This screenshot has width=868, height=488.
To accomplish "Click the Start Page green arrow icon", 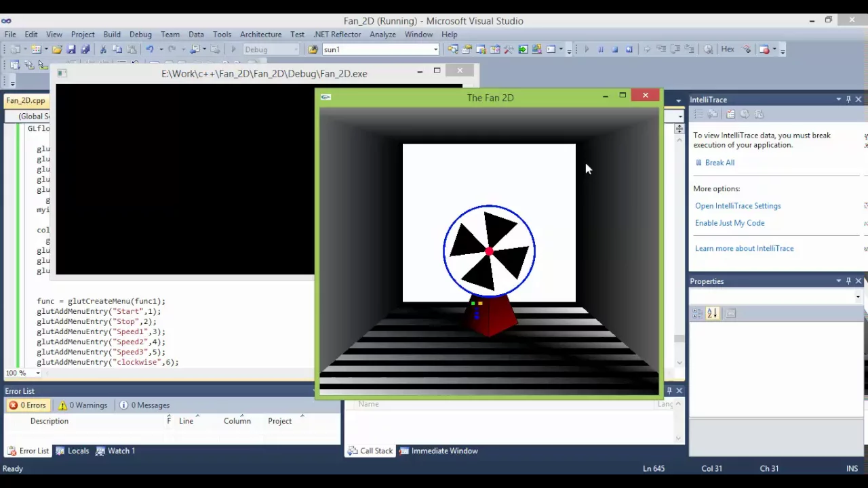I will click(523, 49).
